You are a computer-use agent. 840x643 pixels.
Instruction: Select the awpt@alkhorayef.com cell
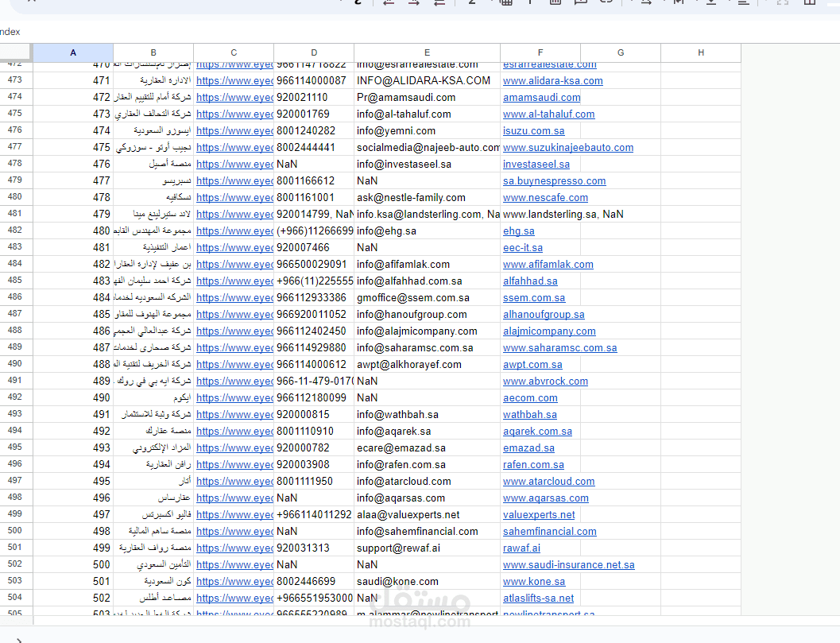point(427,364)
